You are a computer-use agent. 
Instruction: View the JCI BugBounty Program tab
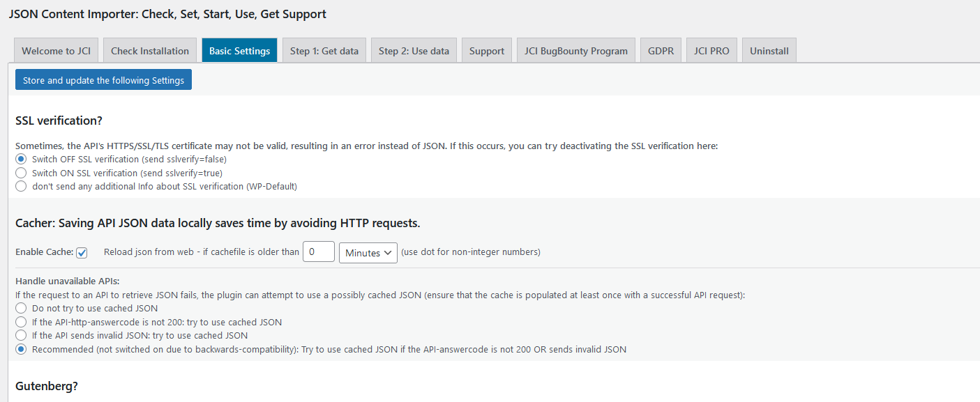click(x=575, y=51)
